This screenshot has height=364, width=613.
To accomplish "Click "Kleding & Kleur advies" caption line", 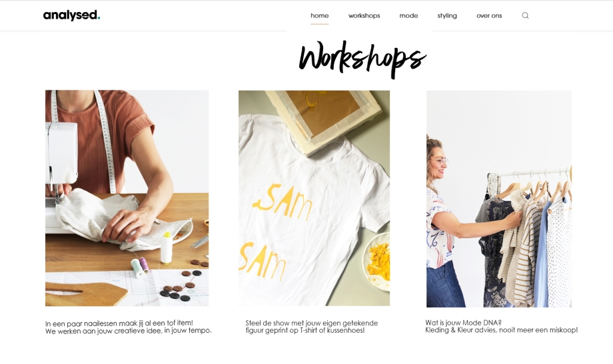I will 501,330.
